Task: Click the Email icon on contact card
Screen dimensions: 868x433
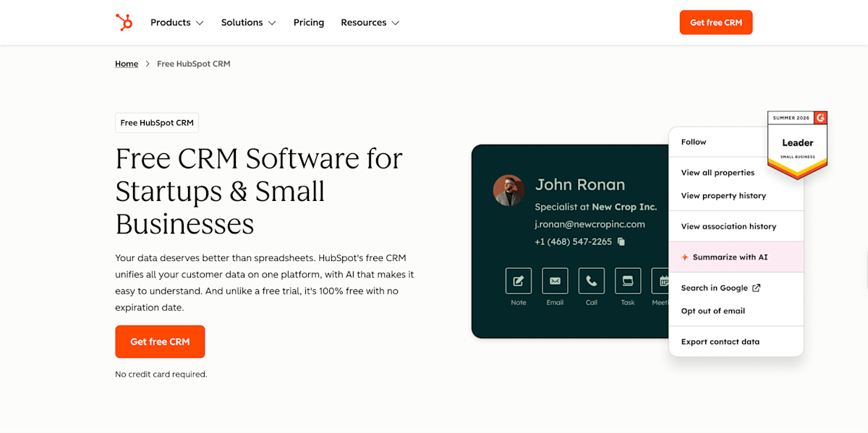Action: click(555, 280)
